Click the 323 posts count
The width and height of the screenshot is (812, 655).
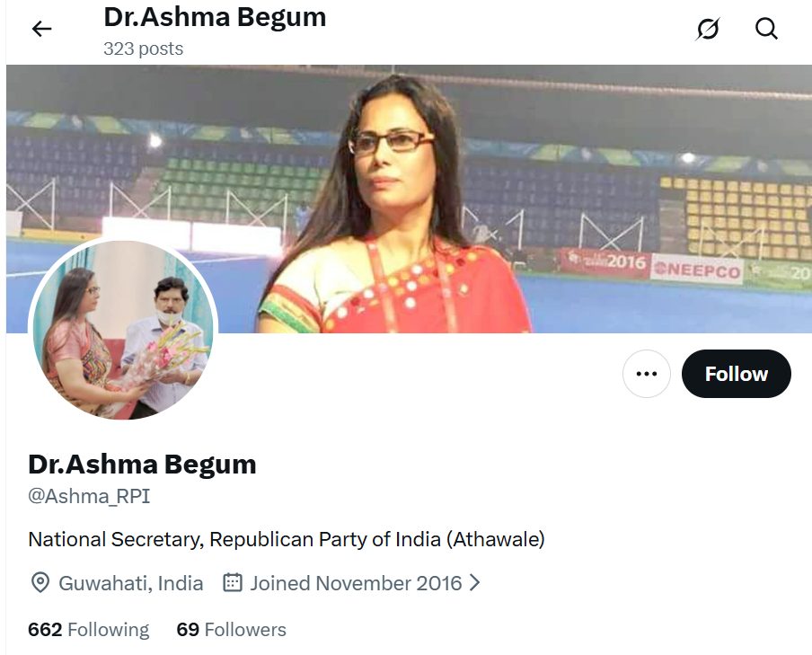pos(143,49)
